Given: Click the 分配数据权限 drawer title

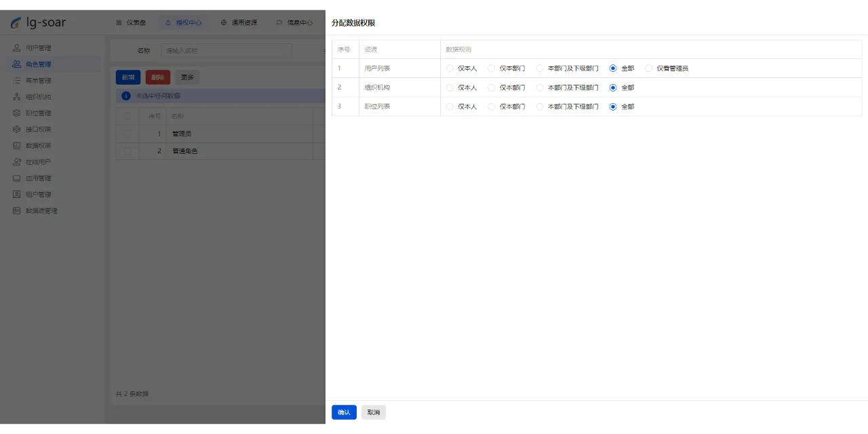Looking at the screenshot, I should tap(353, 23).
